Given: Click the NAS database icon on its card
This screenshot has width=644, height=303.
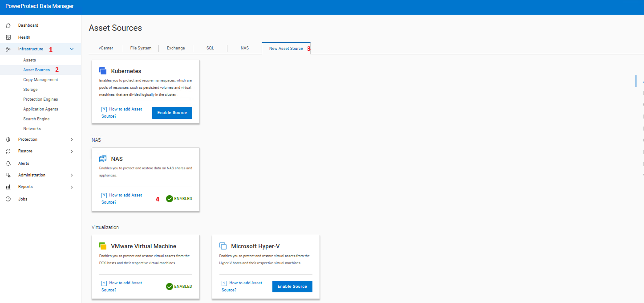Looking at the screenshot, I should tap(103, 158).
